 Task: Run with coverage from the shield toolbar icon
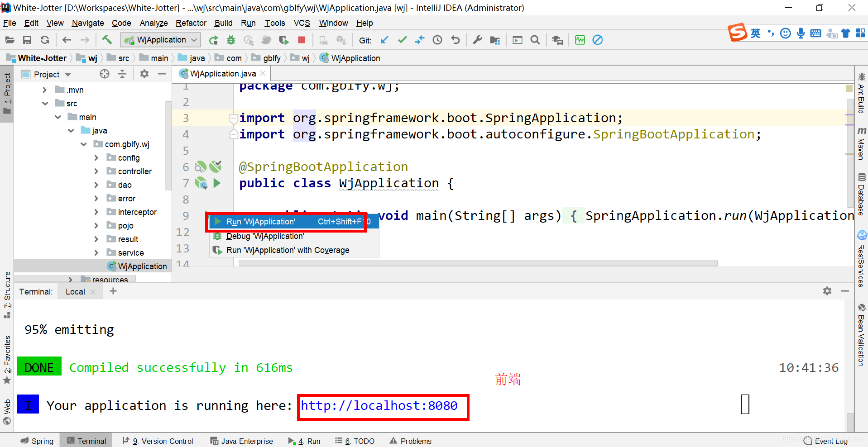284,40
